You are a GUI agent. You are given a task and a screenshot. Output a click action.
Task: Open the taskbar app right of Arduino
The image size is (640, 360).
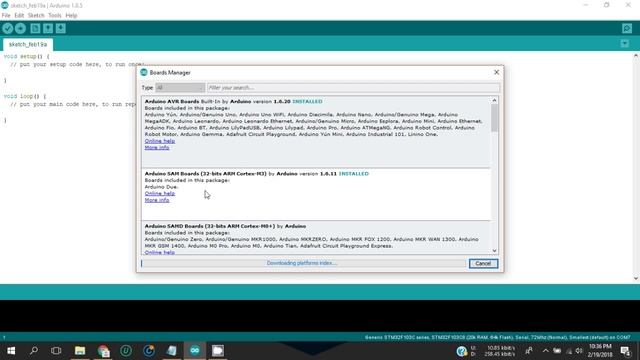click(218, 351)
